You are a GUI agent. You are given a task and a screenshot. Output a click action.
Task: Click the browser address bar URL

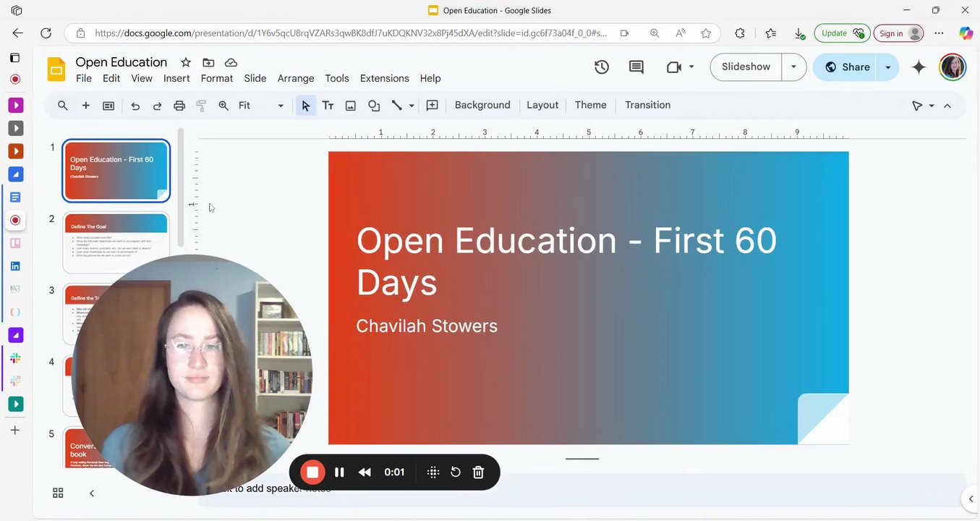tap(351, 33)
